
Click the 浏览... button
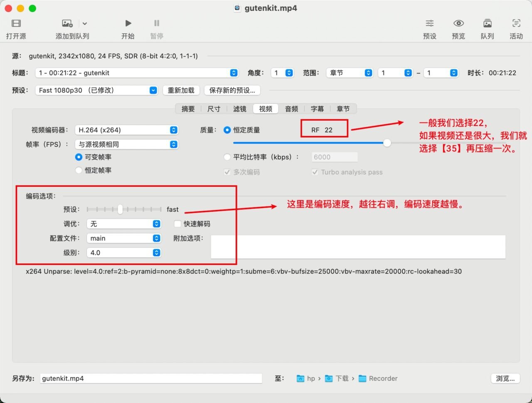(x=505, y=378)
